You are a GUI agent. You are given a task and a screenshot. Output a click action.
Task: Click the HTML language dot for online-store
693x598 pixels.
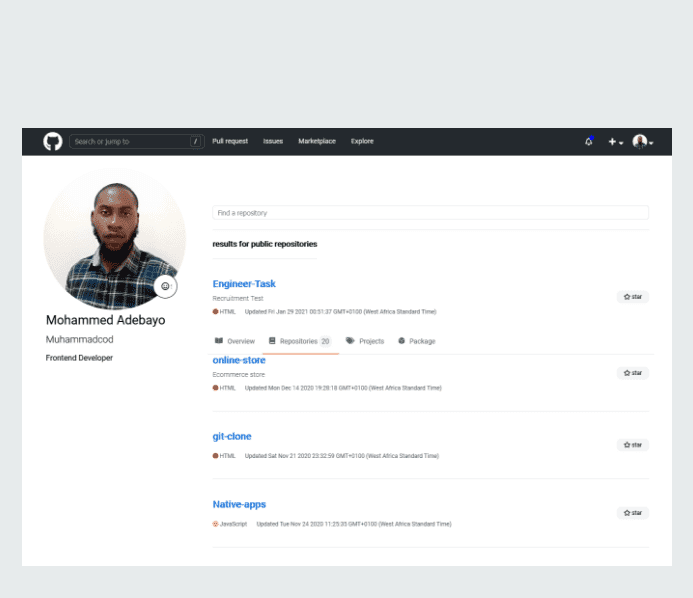click(216, 388)
